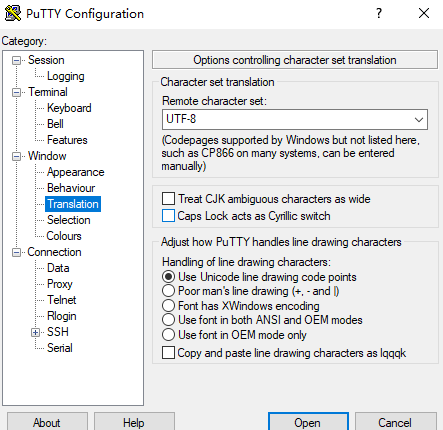Open the Remote character set dropdown
The width and height of the screenshot is (443, 430).
pos(419,119)
